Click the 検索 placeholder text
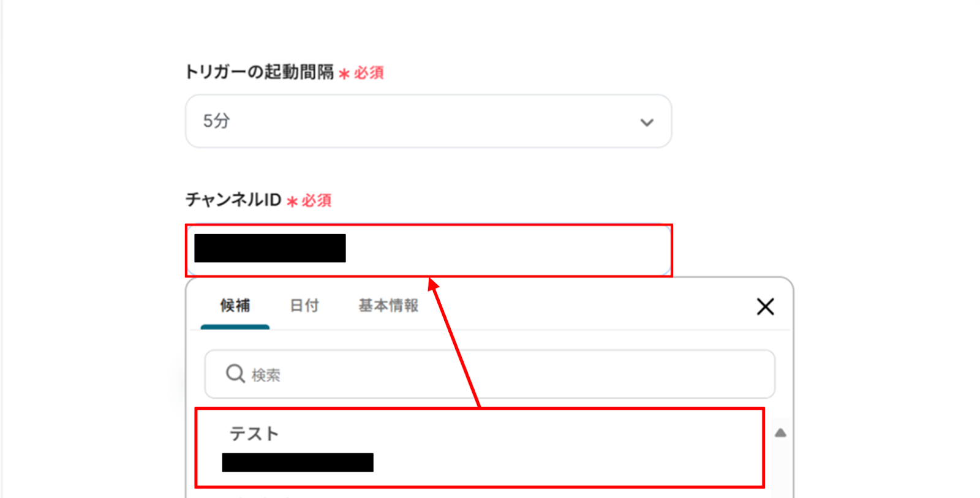 pyautogui.click(x=266, y=375)
